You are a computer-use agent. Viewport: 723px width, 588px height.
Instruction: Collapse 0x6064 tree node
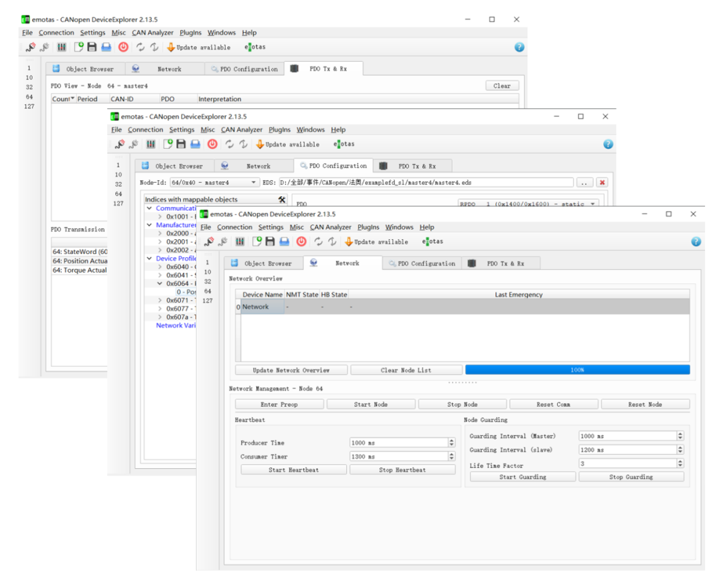[x=160, y=284]
